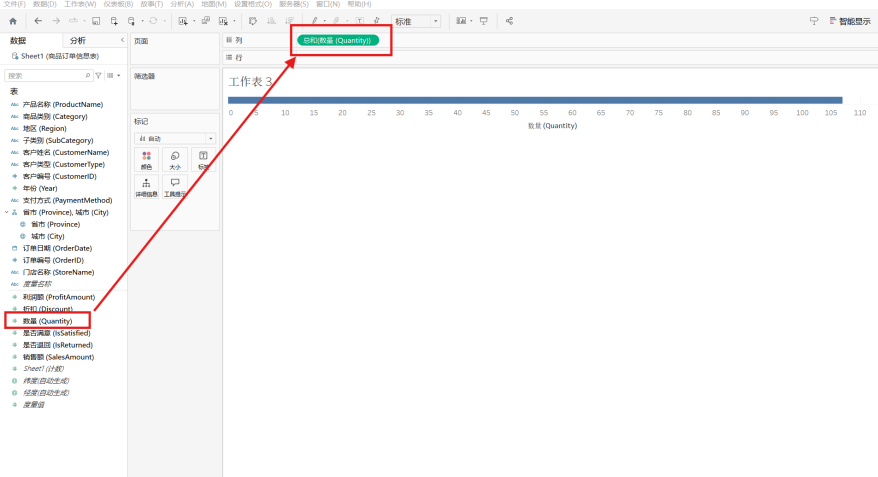Viewport: 878px width, 477px height.
Task: Toggle the 智能显示 (Show Me) panel
Action: (x=847, y=21)
